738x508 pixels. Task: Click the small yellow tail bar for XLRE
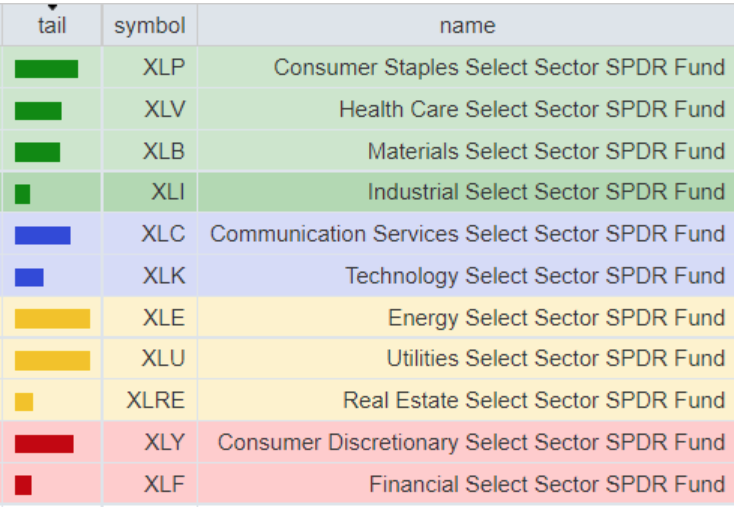point(24,401)
